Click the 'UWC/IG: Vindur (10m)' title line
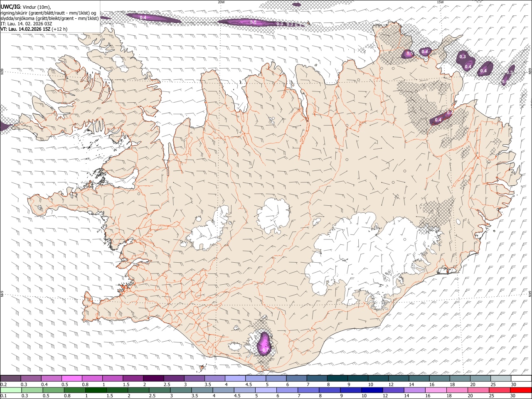This screenshot has width=532, height=399. tap(25, 7)
